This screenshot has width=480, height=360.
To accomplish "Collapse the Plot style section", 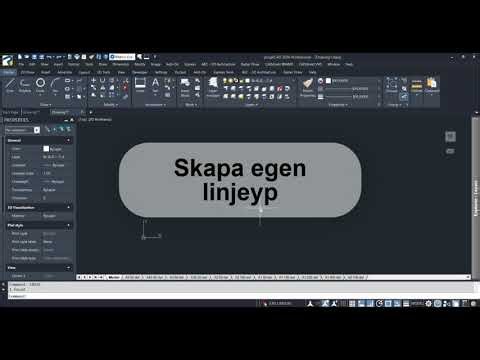I will (69, 225).
